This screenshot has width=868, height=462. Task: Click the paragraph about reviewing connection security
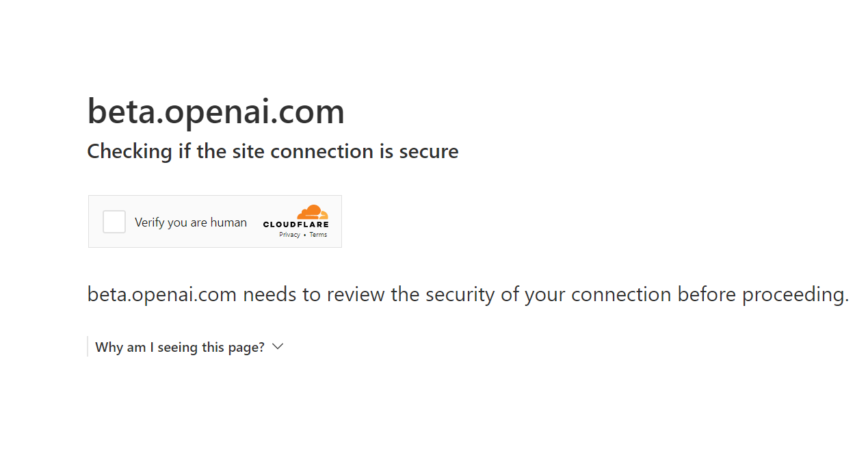468,295
